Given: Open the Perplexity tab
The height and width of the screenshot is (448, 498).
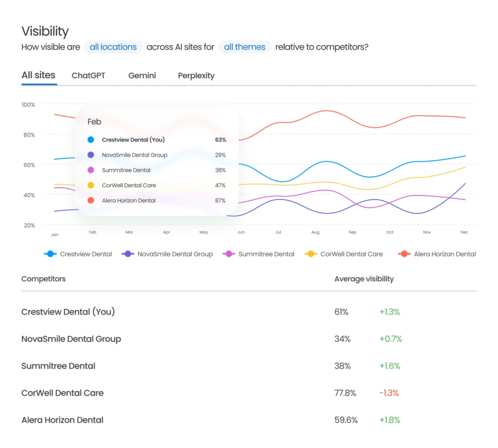Looking at the screenshot, I should [196, 76].
